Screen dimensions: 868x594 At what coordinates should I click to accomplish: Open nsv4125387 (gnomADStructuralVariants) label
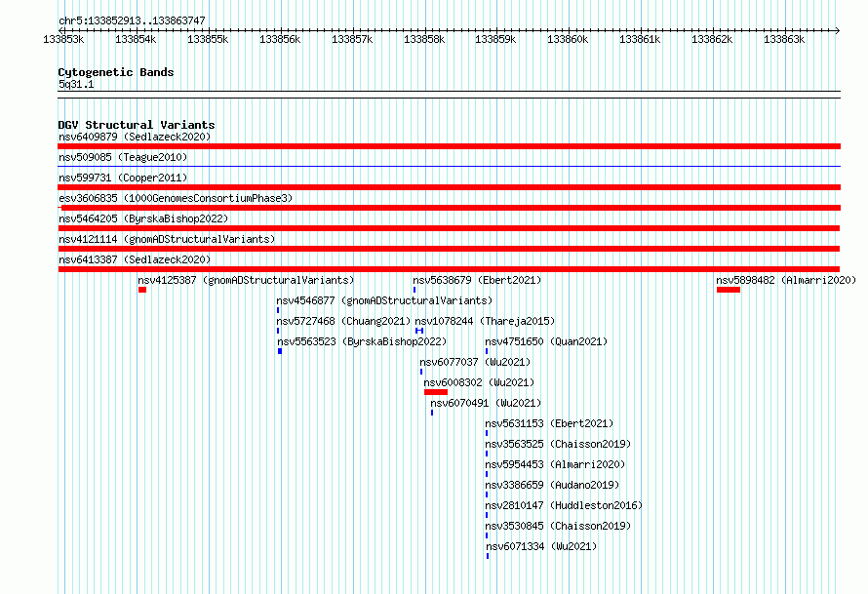pos(246,280)
